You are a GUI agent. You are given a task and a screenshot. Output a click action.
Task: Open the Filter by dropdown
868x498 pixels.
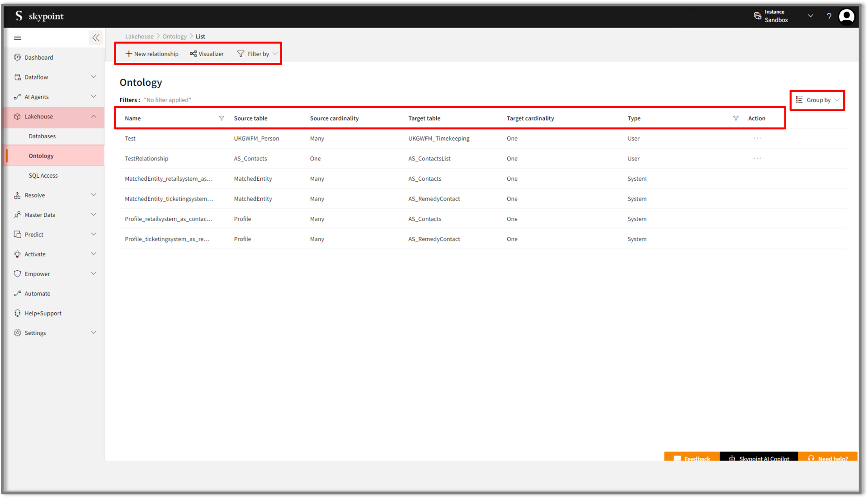258,54
